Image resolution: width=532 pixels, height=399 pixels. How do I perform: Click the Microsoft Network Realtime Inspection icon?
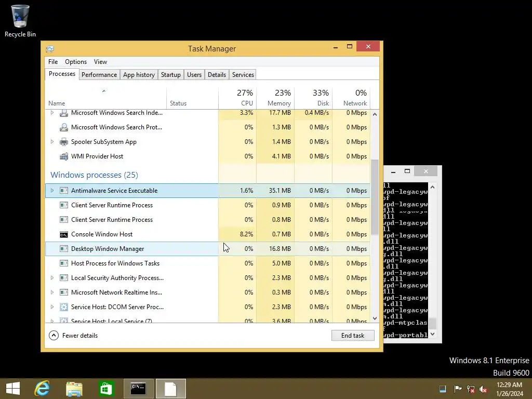tap(63, 292)
